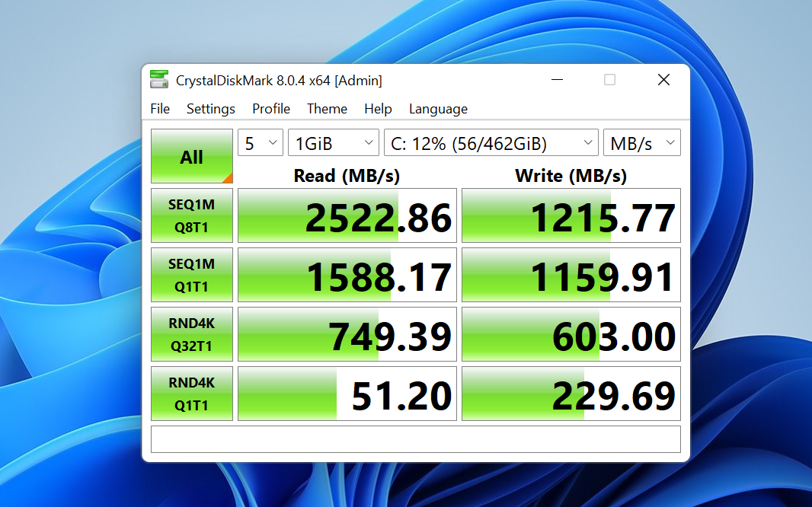Open the File menu

pyautogui.click(x=160, y=109)
